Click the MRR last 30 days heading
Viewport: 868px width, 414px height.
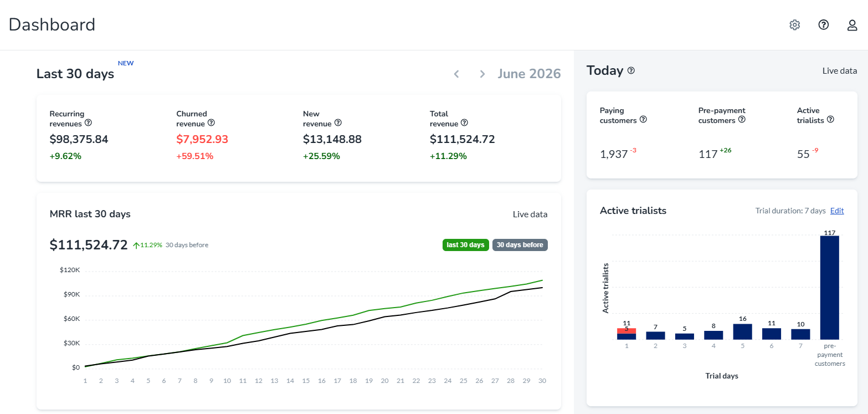click(x=90, y=214)
